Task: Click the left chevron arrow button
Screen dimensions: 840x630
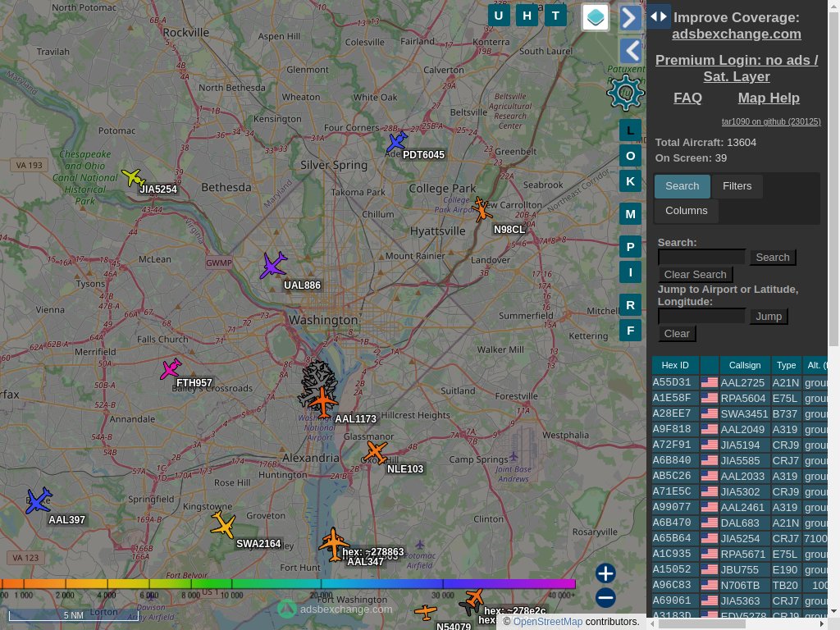Action: click(x=631, y=52)
